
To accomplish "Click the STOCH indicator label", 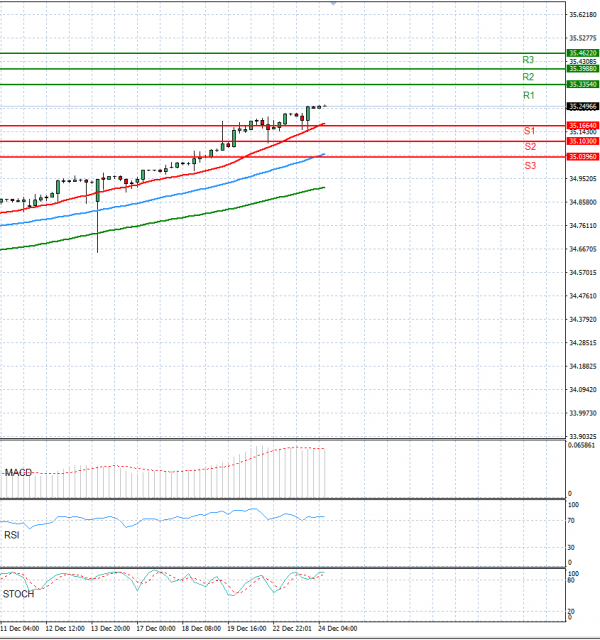I will 18,594.
